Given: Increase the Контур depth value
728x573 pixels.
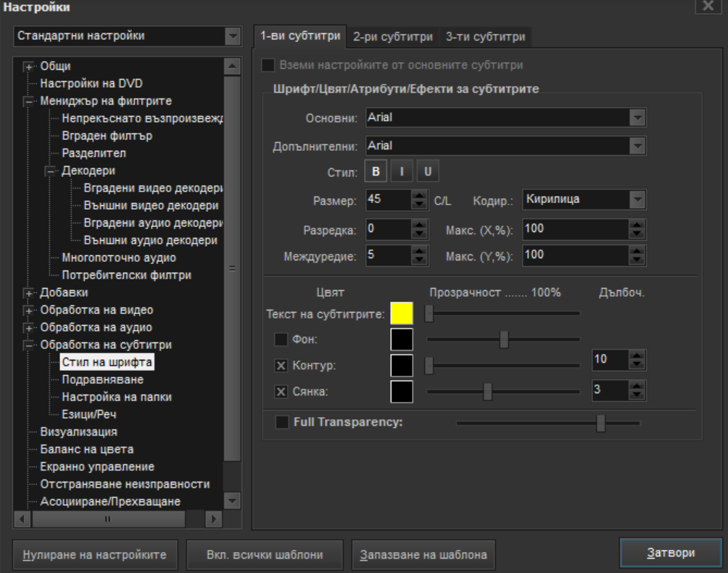Looking at the screenshot, I should point(637,355).
